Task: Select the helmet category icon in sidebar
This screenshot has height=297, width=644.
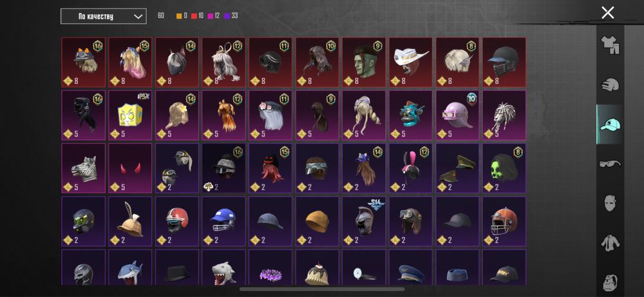Action: (610, 85)
